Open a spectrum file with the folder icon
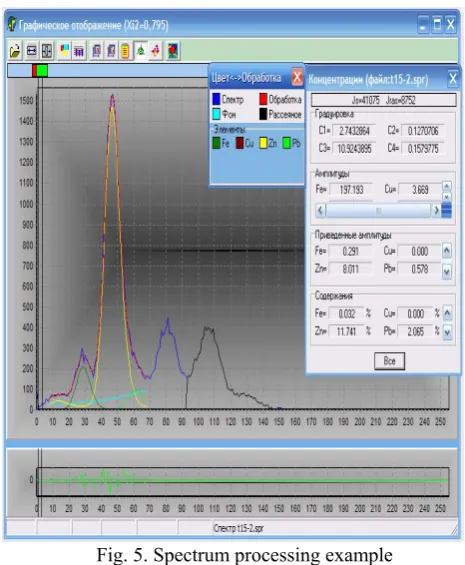The image size is (465, 565). coord(15,50)
